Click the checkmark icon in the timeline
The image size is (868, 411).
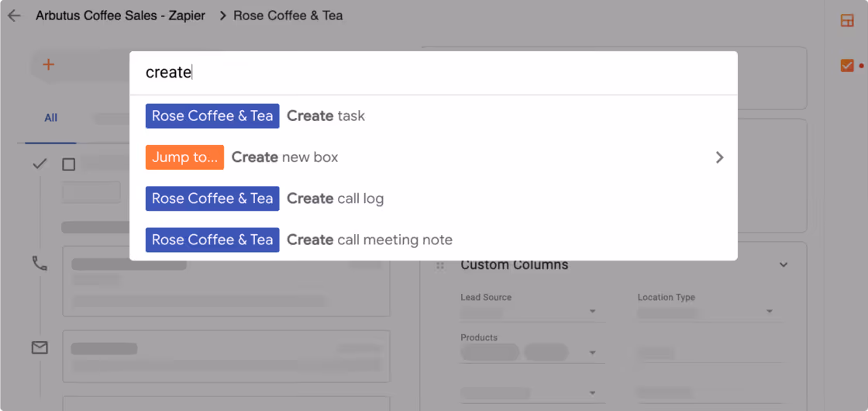(x=40, y=164)
